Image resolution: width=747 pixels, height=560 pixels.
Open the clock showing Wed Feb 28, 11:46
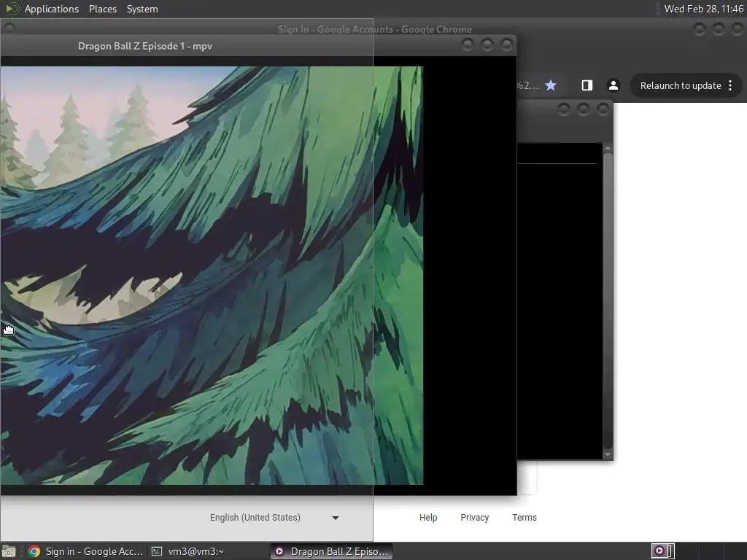[703, 9]
